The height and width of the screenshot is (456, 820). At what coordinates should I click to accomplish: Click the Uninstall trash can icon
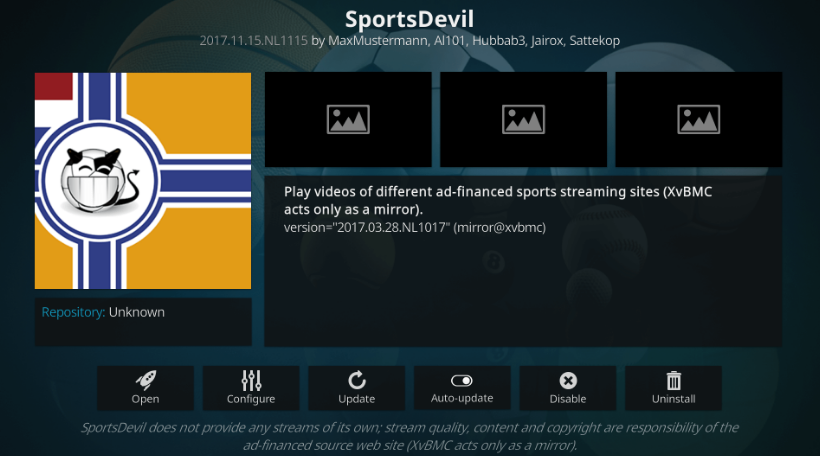click(x=674, y=380)
